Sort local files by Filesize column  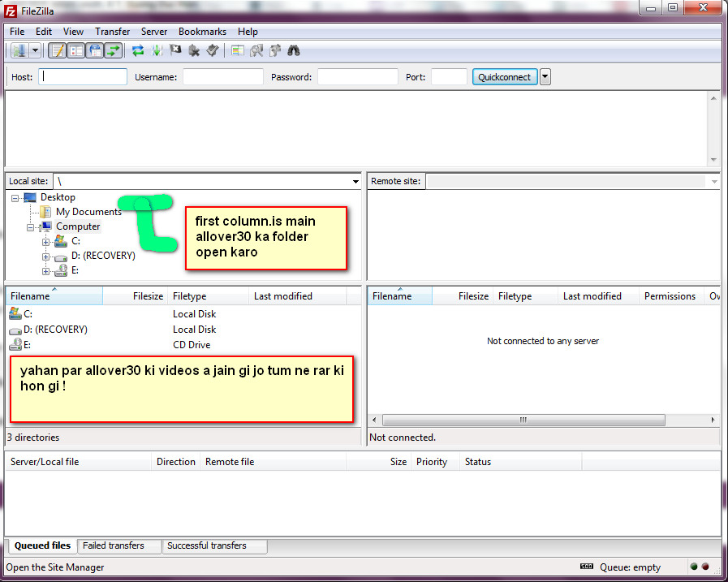(x=135, y=296)
